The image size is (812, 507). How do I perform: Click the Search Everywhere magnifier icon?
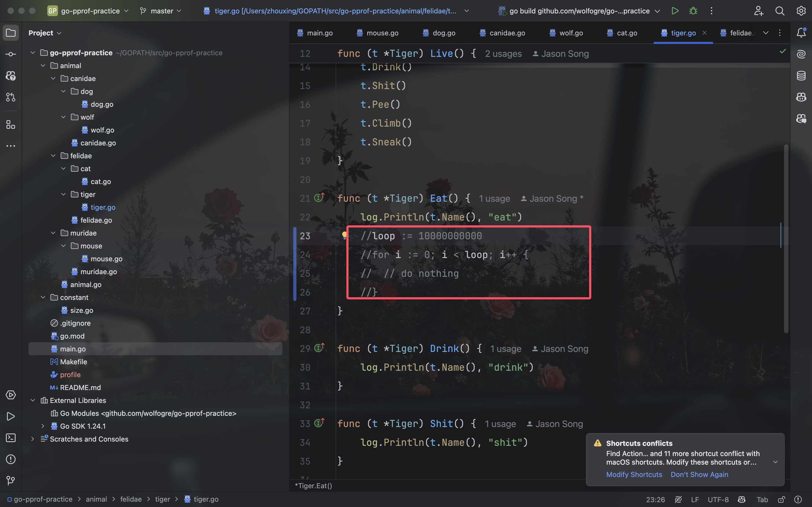[x=780, y=11]
